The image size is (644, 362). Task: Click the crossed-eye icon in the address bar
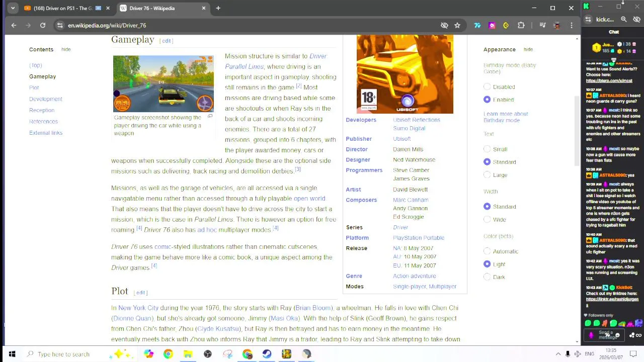(444, 25)
